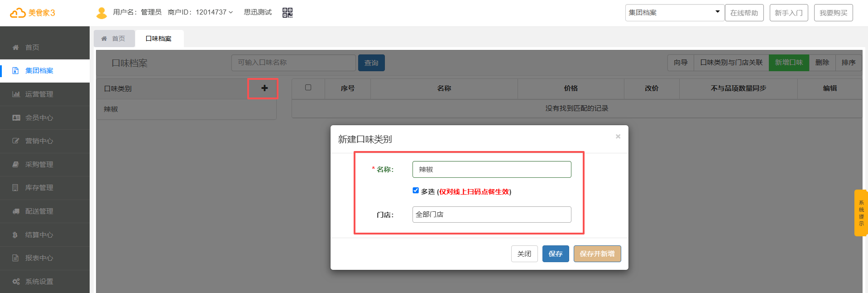Viewport: 868px width, 293px height.
Task: Go to 会员中心 in the sidebar
Action: (x=39, y=118)
